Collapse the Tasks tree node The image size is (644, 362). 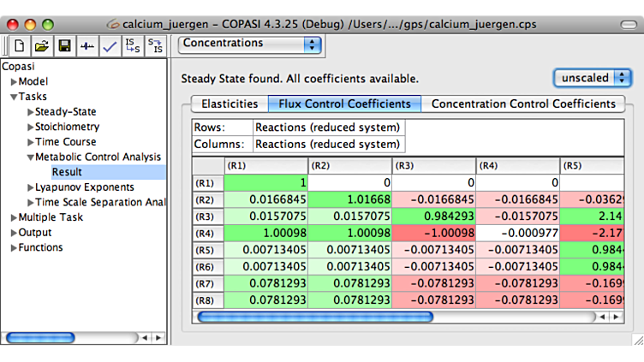tap(14, 97)
